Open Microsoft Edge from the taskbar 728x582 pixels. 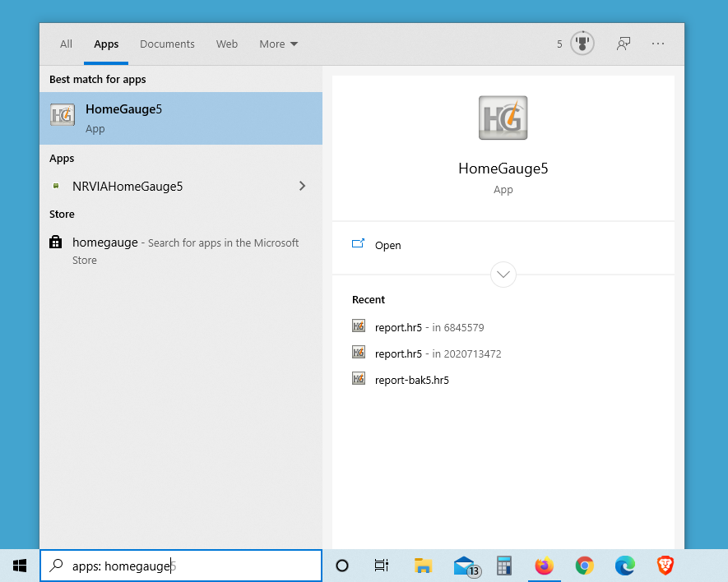pos(625,566)
